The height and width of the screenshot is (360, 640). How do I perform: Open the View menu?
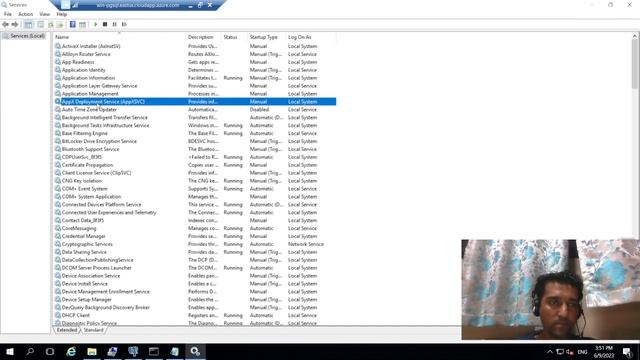click(44, 14)
